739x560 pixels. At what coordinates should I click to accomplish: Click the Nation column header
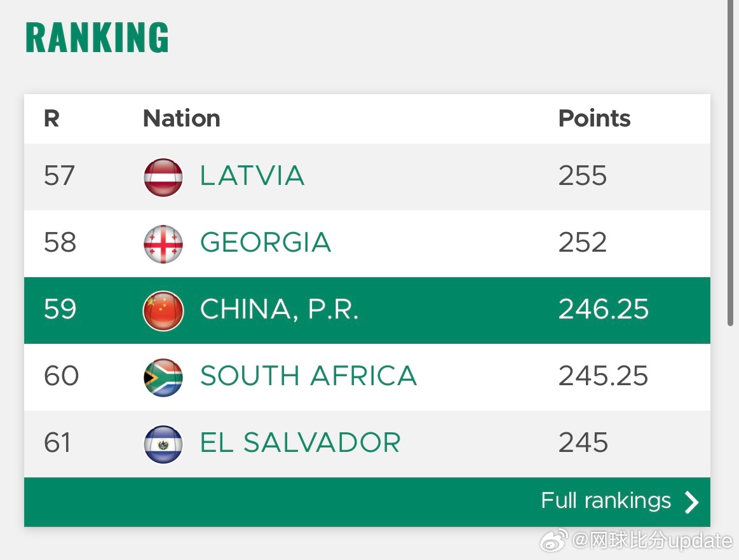[x=182, y=118]
